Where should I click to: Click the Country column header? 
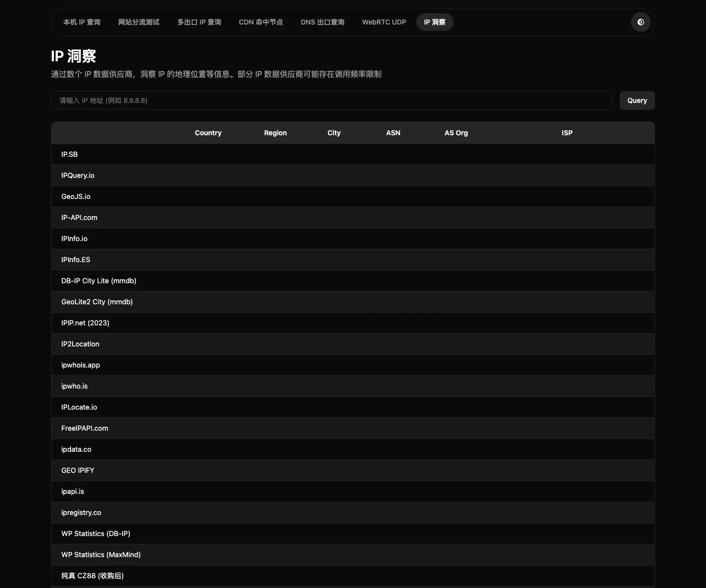(x=208, y=133)
